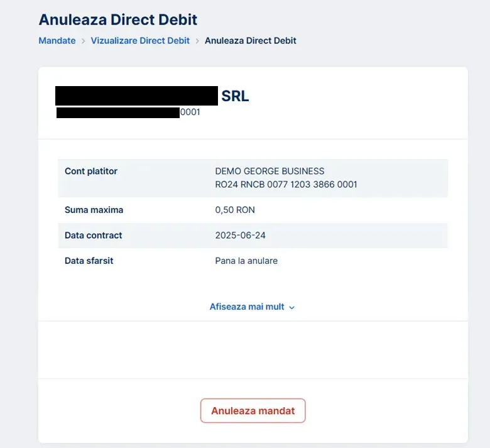490x448 pixels.
Task: Click the Mandate breadcrumb link
Action: [x=57, y=40]
